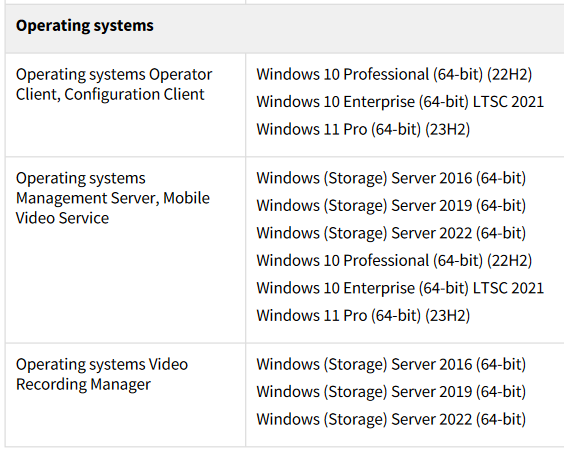The image size is (564, 465).
Task: Click Windows 11 Pro (23H2) in first row
Action: tap(363, 129)
